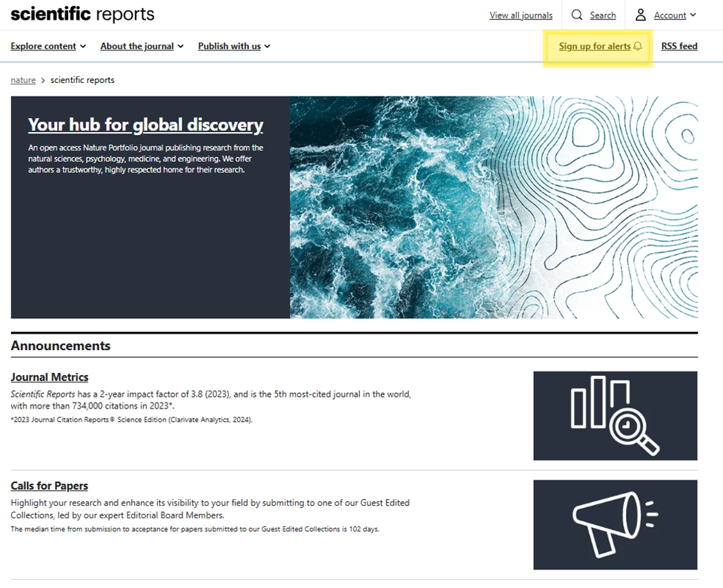Viewport: 723px width, 588px height.
Task: Click the ocean wave banner image
Action: tap(494, 207)
